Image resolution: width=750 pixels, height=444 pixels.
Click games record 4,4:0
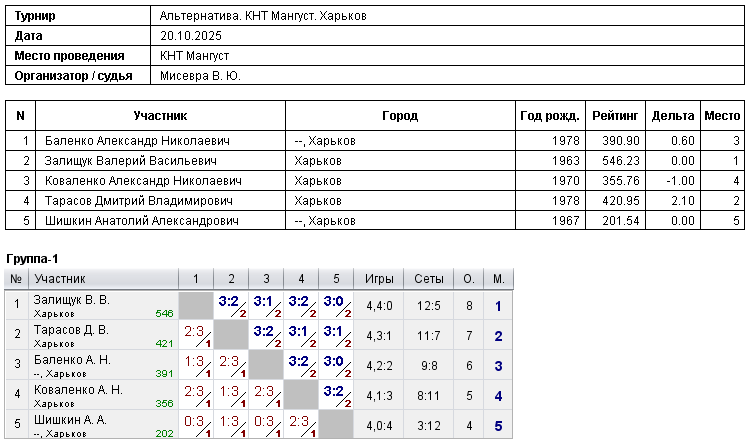tap(379, 306)
